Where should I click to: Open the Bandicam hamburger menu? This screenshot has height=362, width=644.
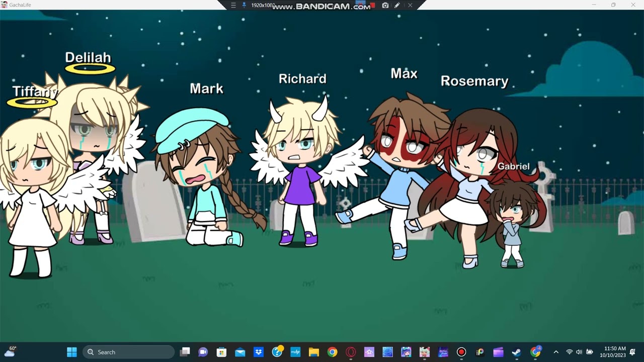click(x=233, y=5)
